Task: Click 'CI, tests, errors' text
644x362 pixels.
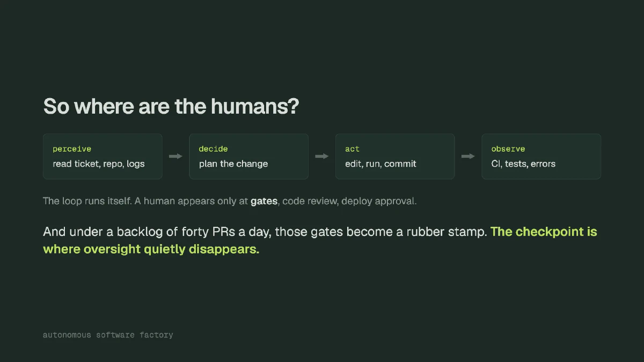Action: (x=523, y=164)
